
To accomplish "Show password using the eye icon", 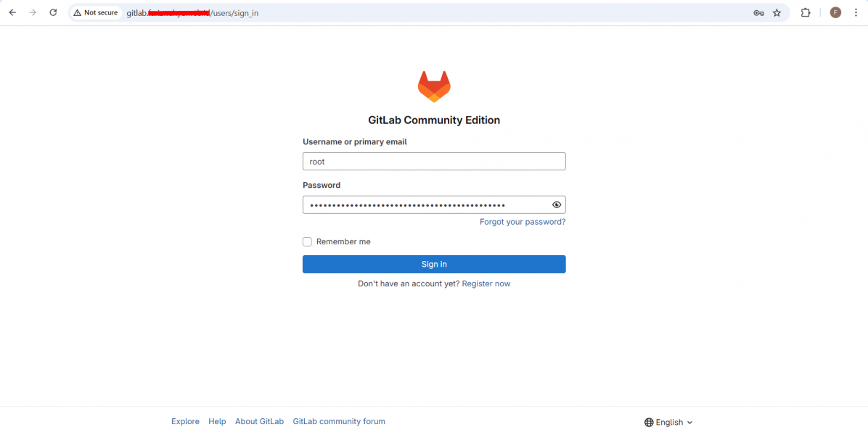I will click(x=557, y=205).
